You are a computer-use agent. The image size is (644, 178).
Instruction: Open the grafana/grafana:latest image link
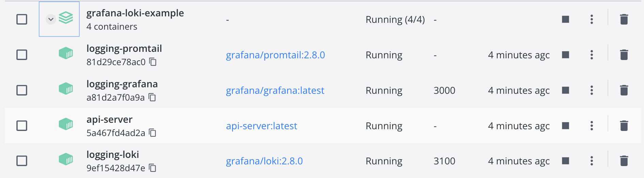(x=275, y=90)
